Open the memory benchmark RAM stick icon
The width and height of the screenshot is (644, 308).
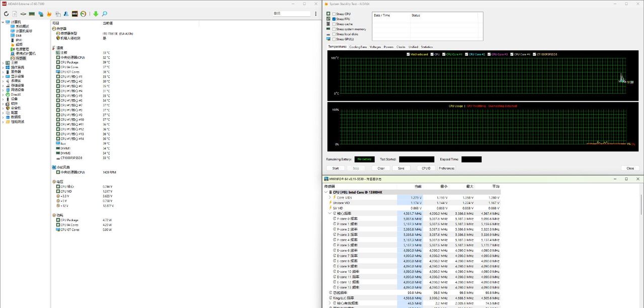coord(32,14)
